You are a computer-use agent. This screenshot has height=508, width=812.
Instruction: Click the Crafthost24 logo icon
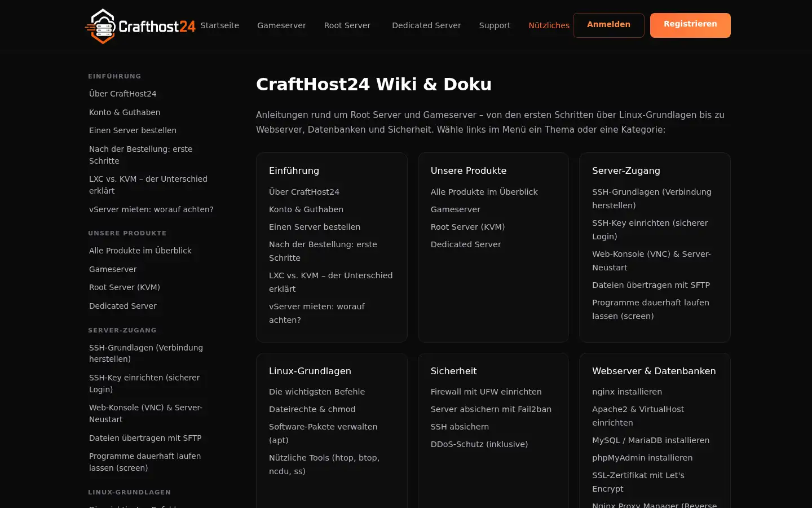click(101, 26)
